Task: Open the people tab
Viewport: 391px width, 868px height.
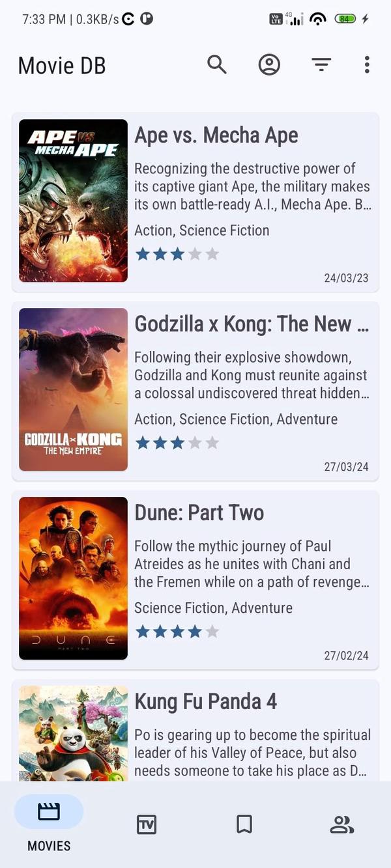Action: tap(341, 824)
